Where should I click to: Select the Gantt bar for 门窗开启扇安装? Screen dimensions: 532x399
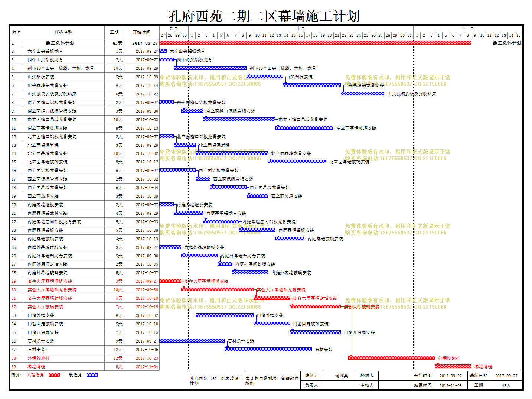click(x=316, y=332)
